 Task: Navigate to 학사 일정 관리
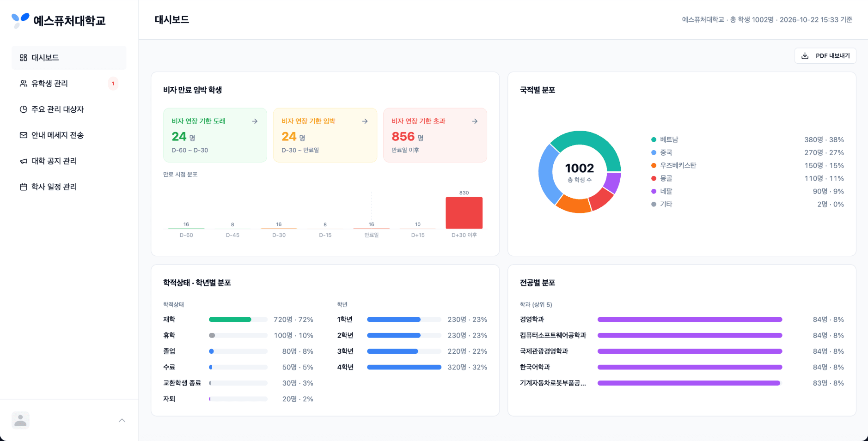click(x=69, y=187)
